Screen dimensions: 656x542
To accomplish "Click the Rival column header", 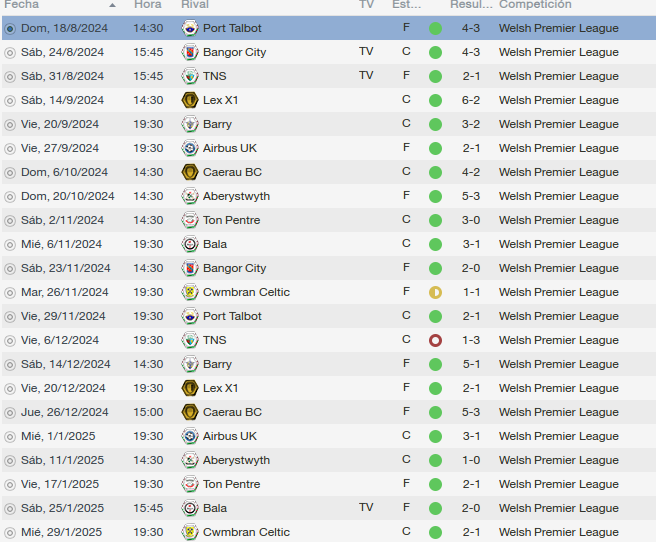I will 195,5.
